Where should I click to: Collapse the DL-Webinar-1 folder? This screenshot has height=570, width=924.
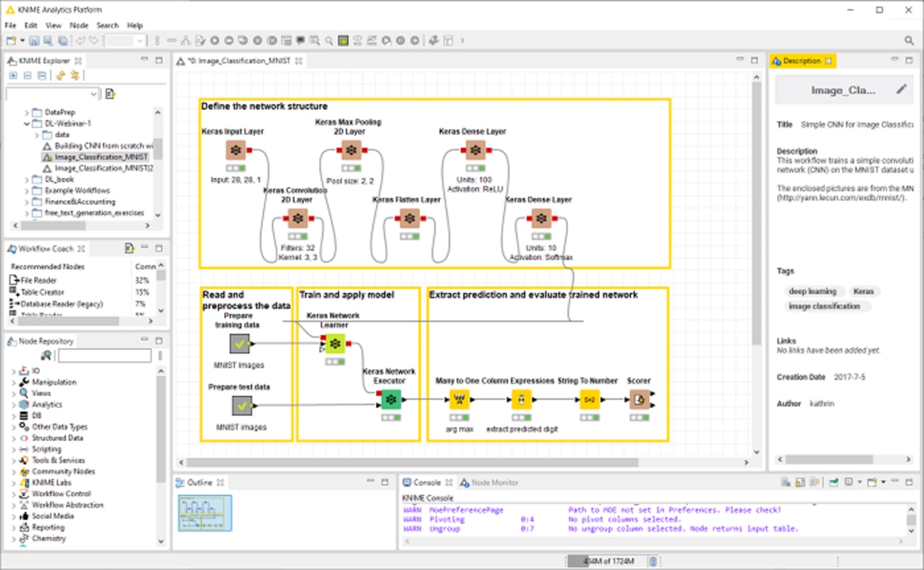click(x=26, y=123)
